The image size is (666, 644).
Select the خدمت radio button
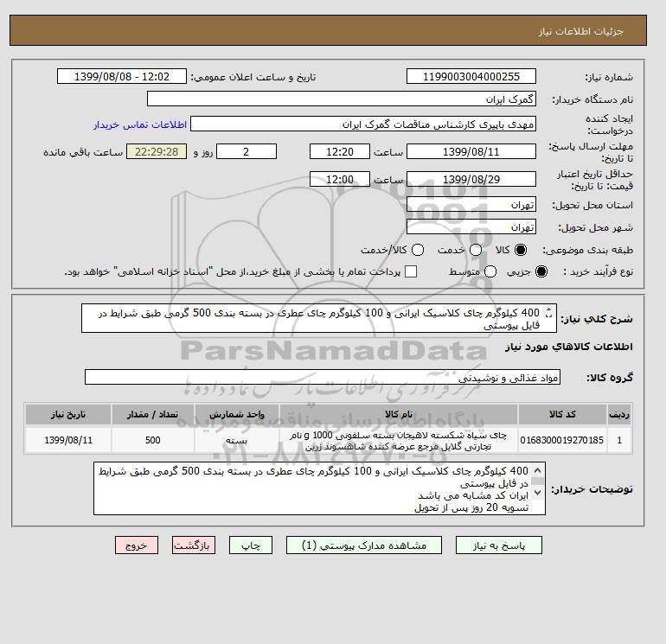click(476, 250)
